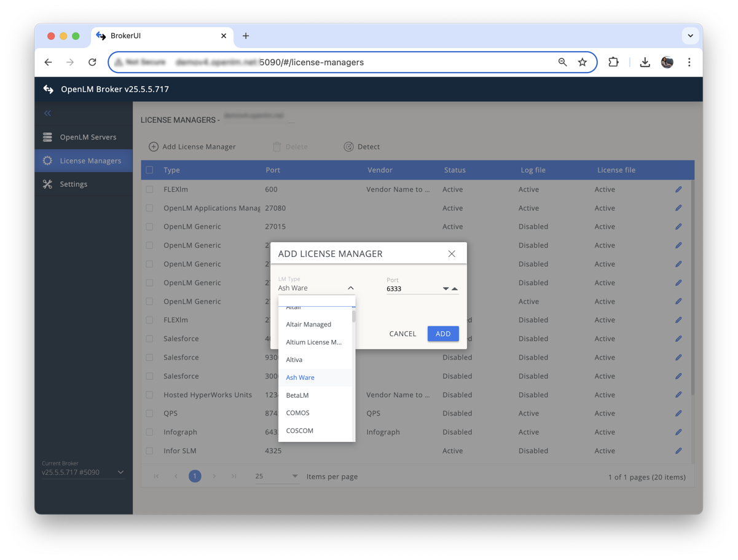Open the items per page dropdown showing 25
Viewport: 738px width, 560px height.
coord(277,476)
